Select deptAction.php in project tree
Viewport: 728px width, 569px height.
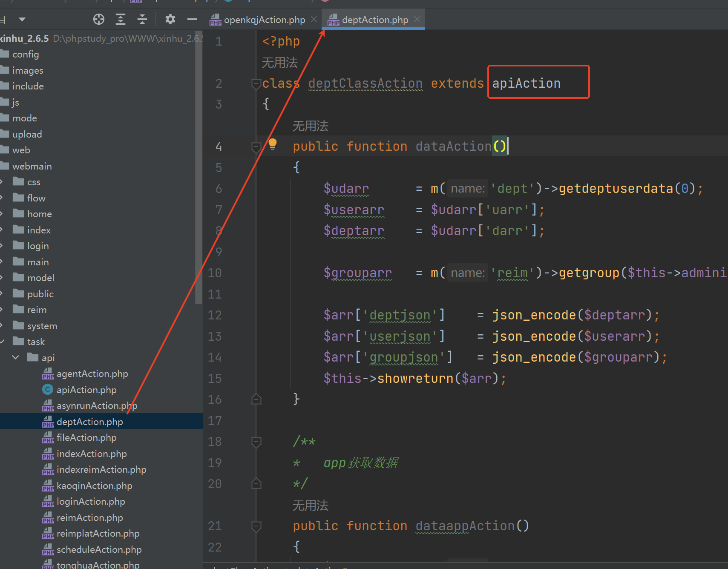point(89,422)
